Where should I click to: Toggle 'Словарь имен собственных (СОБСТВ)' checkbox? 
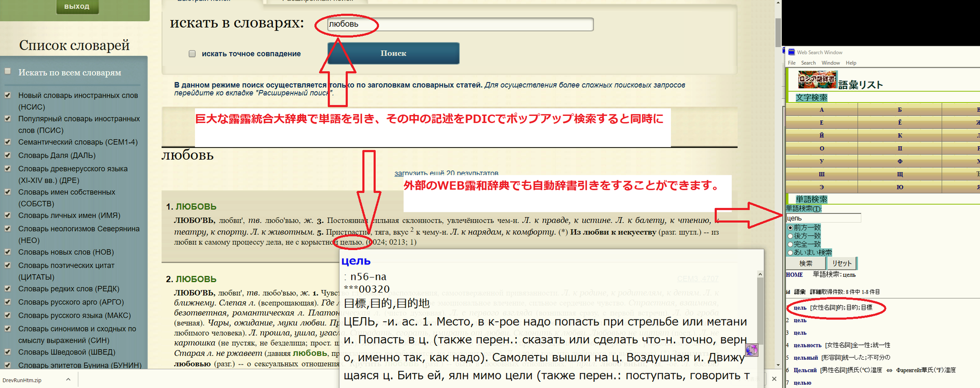tap(8, 192)
